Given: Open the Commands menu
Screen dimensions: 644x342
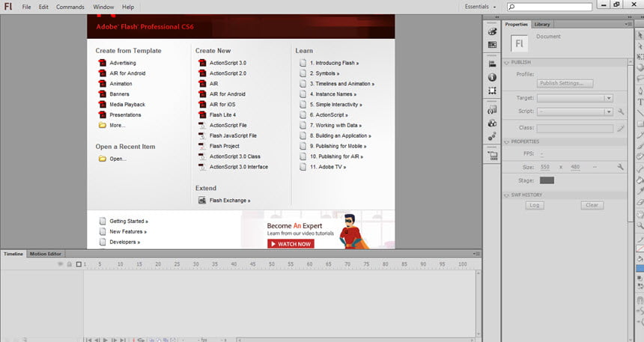Looking at the screenshot, I should [x=70, y=7].
